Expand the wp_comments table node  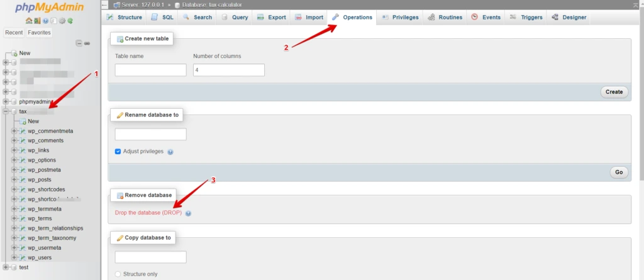(x=14, y=140)
